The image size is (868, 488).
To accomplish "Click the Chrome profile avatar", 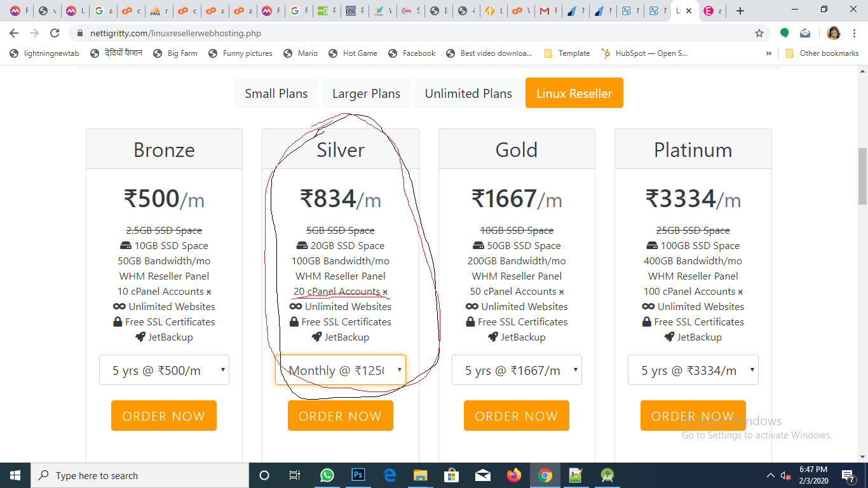I will 834,33.
